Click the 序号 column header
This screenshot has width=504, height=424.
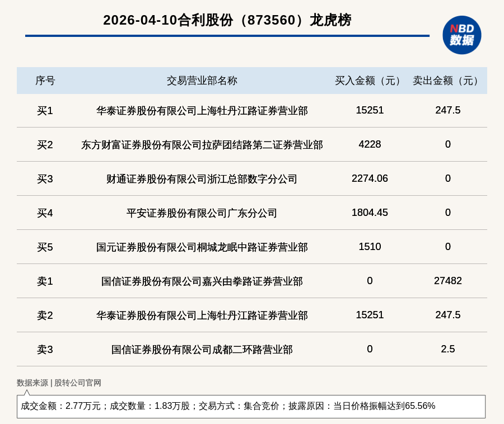pyautogui.click(x=45, y=81)
